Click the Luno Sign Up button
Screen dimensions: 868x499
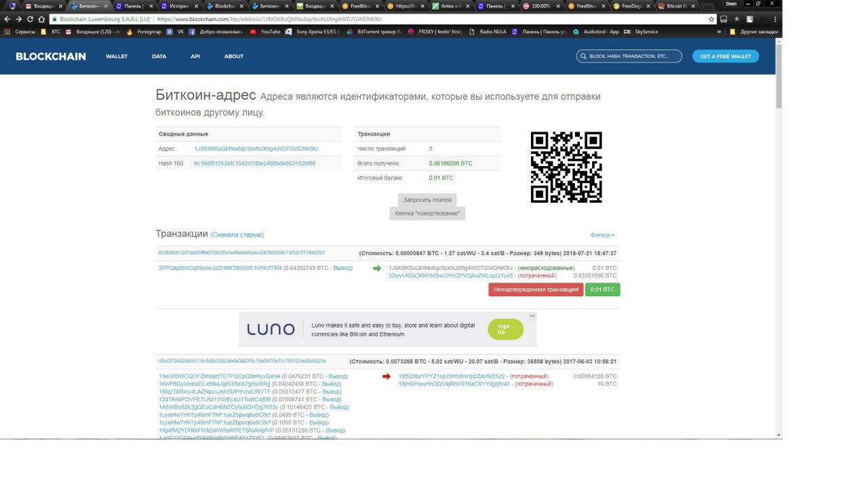505,330
